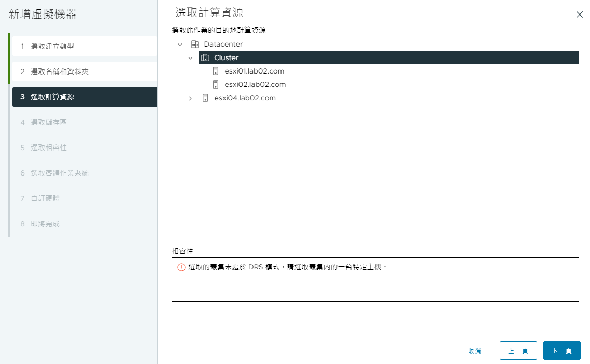The width and height of the screenshot is (590, 364).
Task: Click the 下一頁 button
Action: pyautogui.click(x=562, y=351)
